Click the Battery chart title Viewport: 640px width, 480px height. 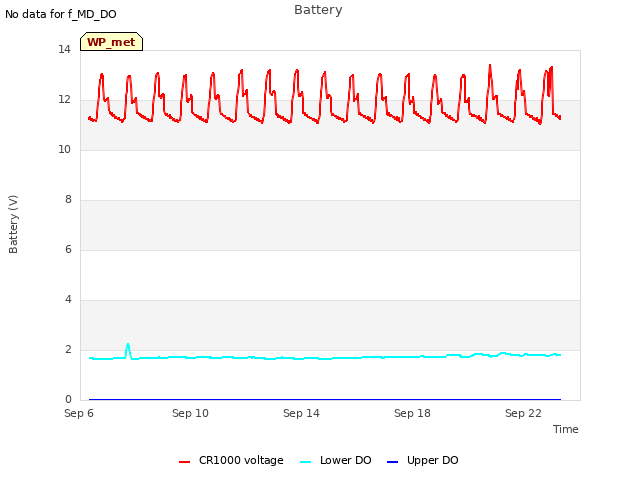pyautogui.click(x=318, y=10)
